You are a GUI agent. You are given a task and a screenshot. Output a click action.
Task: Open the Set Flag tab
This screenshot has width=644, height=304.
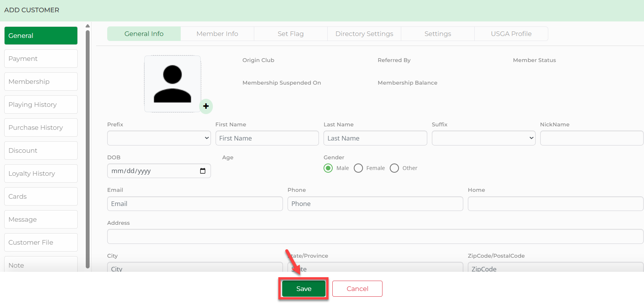pos(291,34)
